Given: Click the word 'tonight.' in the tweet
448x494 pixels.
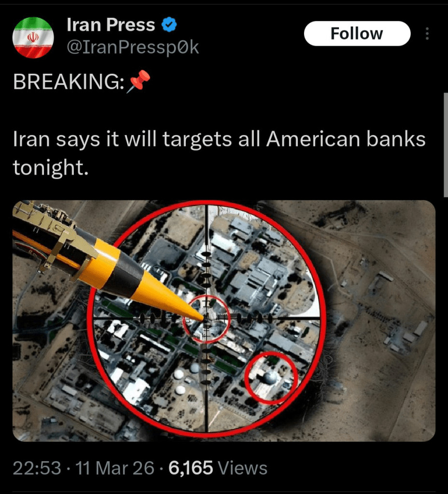Looking at the screenshot, I should click(x=51, y=167).
